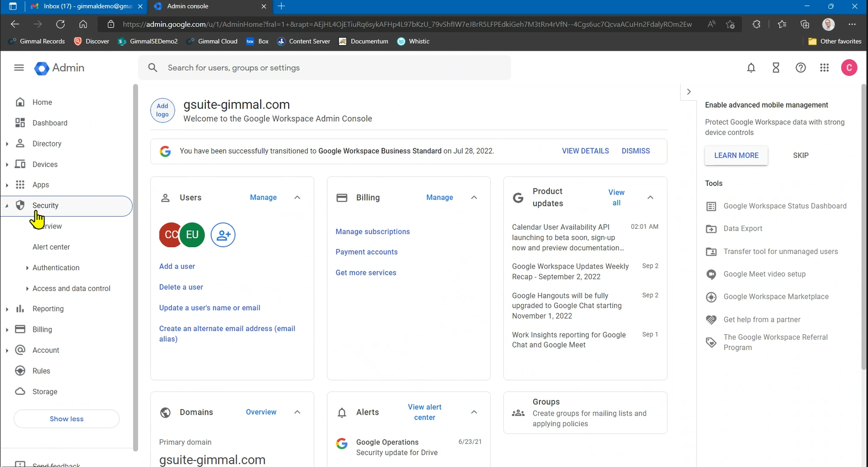The height and width of the screenshot is (467, 868).
Task: Click the hourglass tasks icon
Action: click(x=776, y=68)
